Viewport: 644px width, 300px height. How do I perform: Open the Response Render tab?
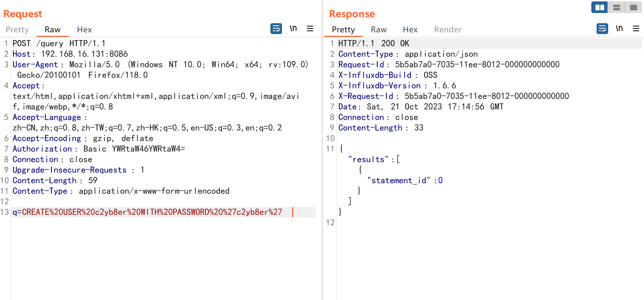[448, 30]
